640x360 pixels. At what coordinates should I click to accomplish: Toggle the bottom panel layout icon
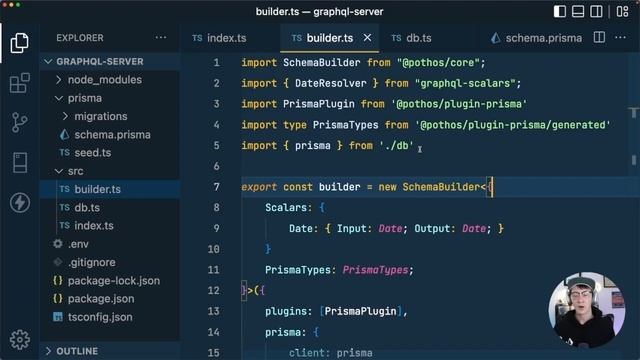pyautogui.click(x=578, y=11)
